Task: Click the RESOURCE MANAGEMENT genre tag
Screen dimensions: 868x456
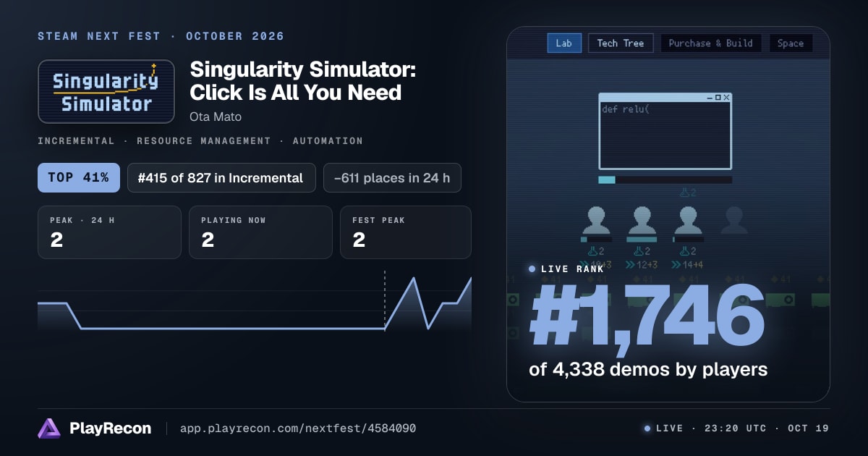Action: pyautogui.click(x=204, y=141)
